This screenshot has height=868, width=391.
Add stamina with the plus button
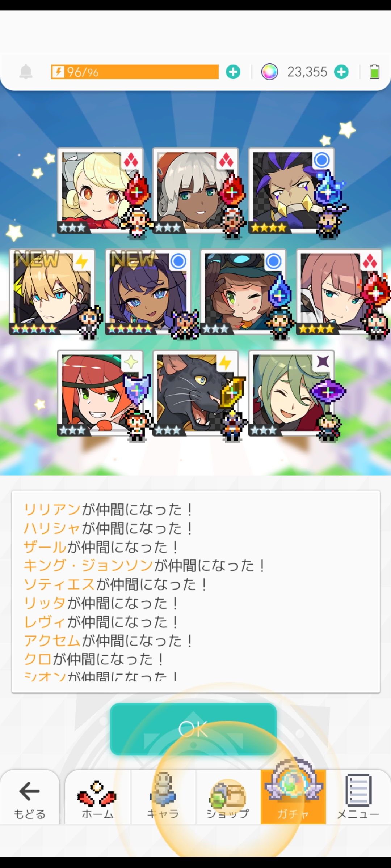tap(233, 72)
